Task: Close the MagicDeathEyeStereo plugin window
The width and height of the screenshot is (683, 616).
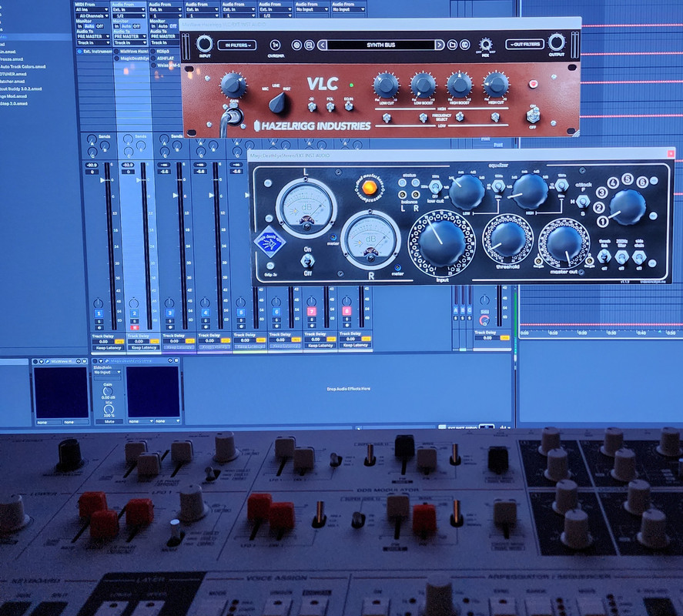Action: click(671, 153)
